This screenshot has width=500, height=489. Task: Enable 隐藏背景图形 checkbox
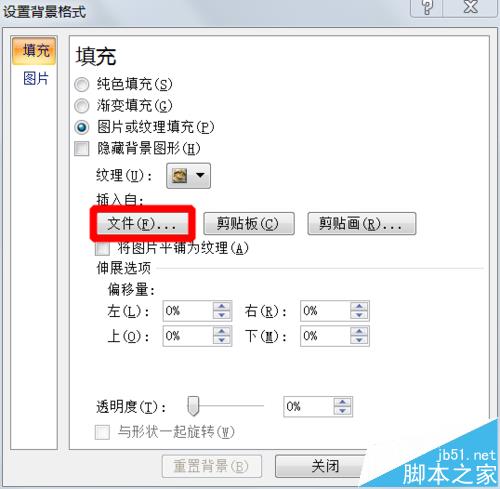(82, 149)
